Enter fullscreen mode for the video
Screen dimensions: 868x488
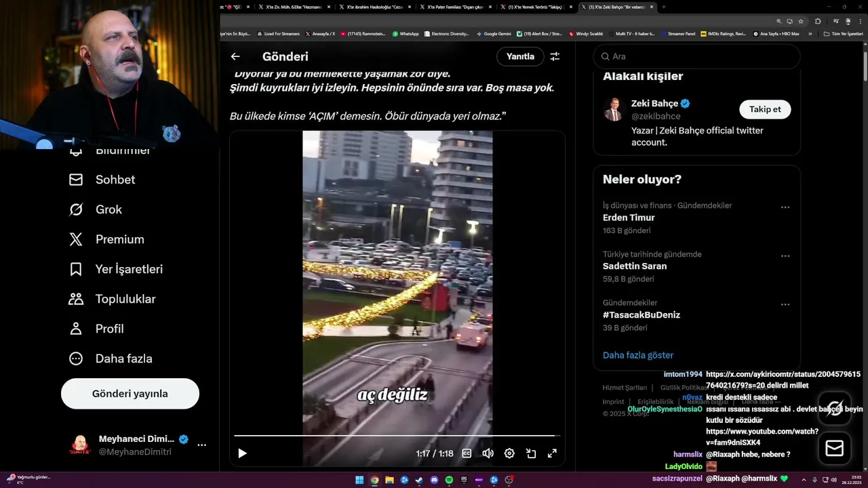552,453
